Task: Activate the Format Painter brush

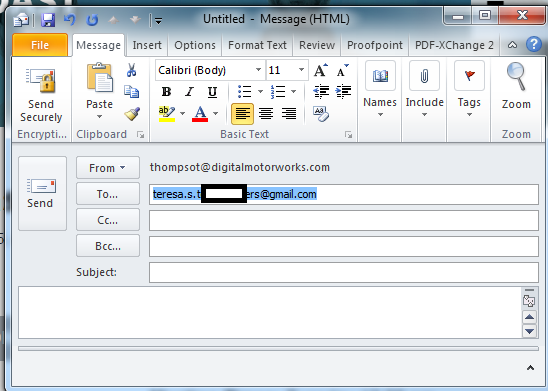Action: [132, 114]
